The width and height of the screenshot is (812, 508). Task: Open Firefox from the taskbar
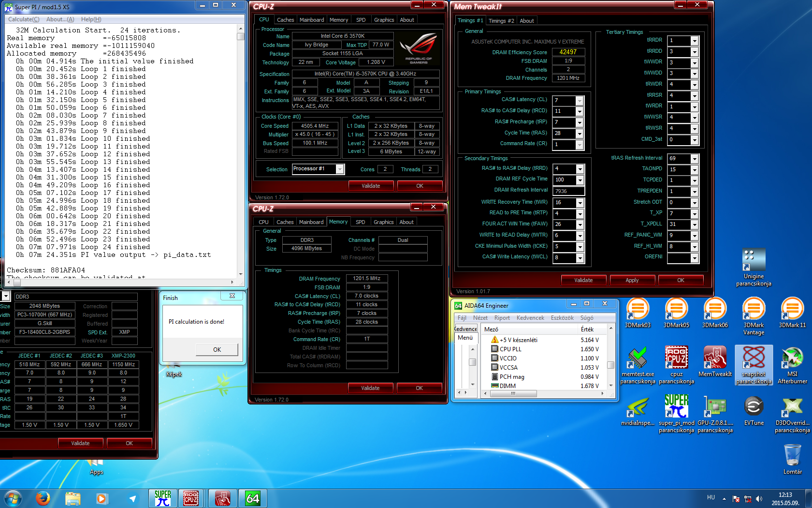tap(43, 498)
